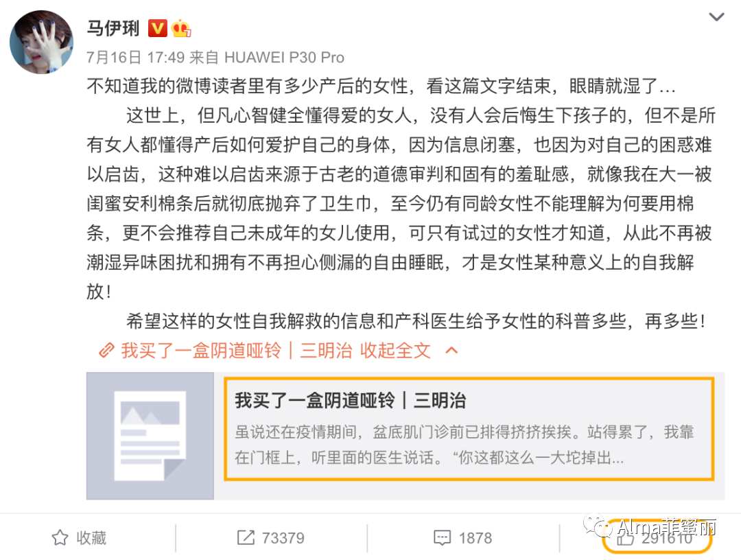Click the 7月16日 17:49 timestamp
Screen dimensions: 741x560
coord(135,58)
